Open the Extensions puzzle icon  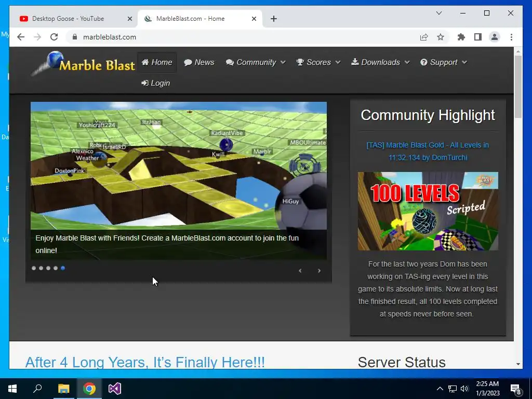point(461,37)
